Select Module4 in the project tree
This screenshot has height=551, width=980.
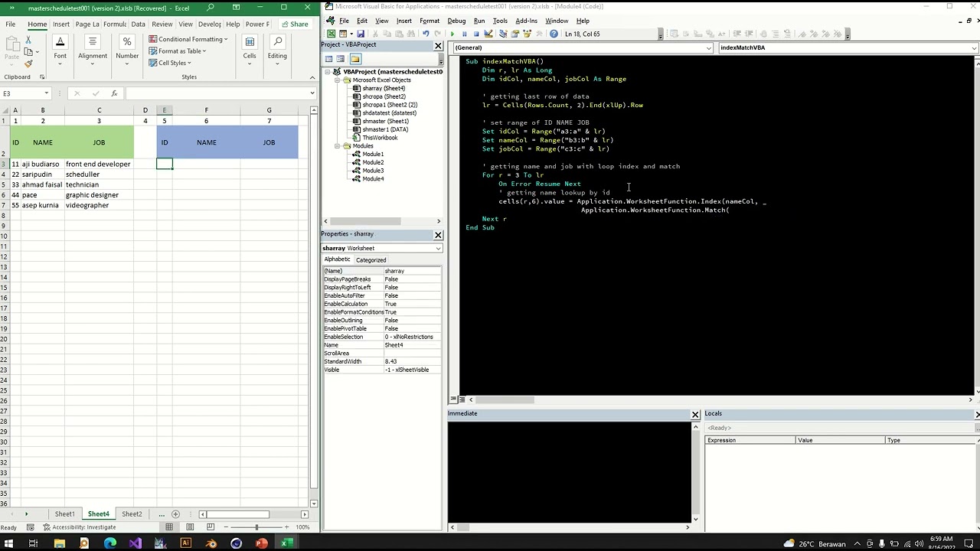click(372, 179)
